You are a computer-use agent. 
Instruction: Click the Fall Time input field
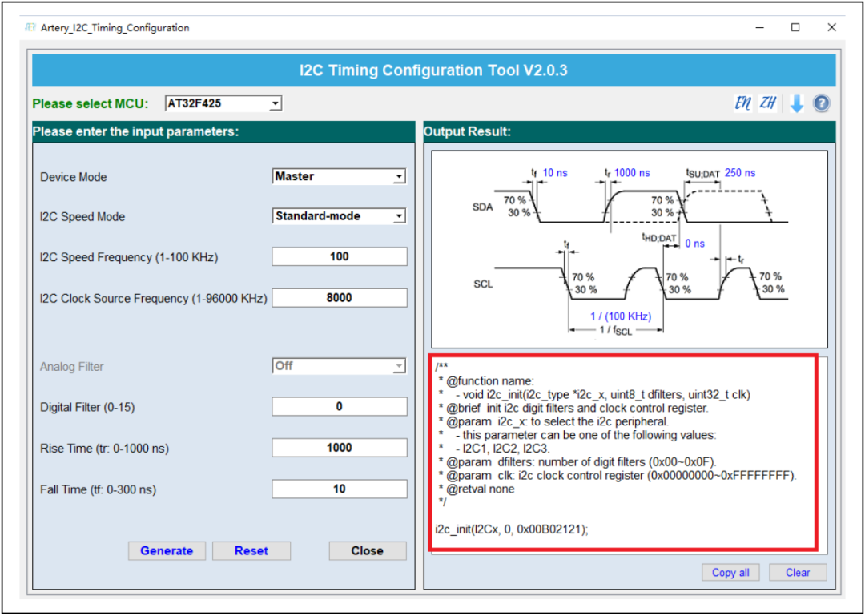(339, 489)
